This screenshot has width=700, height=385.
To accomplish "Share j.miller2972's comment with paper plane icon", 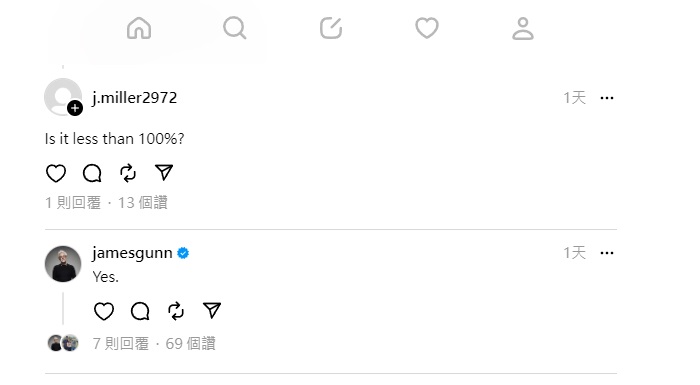I will pos(164,172).
